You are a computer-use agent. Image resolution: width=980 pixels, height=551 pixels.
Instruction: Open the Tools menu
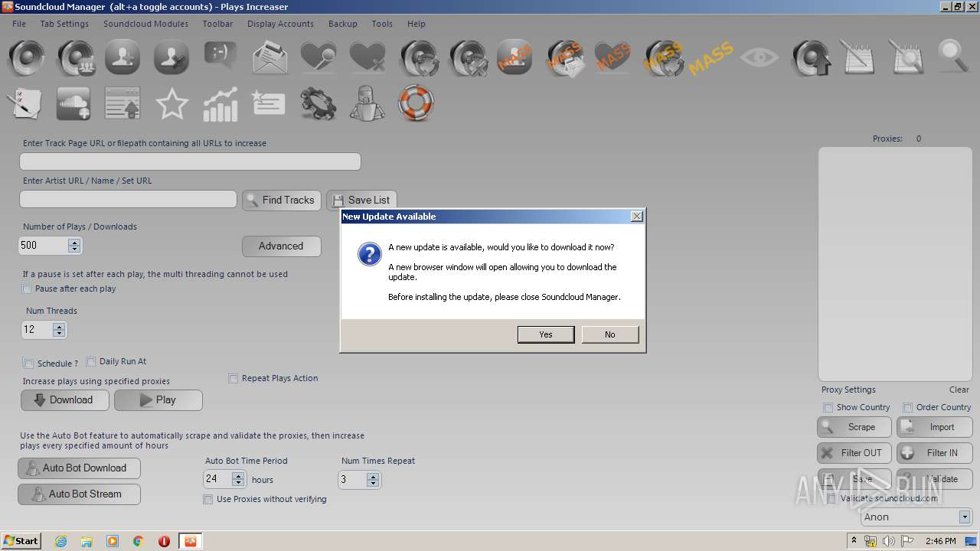(382, 24)
